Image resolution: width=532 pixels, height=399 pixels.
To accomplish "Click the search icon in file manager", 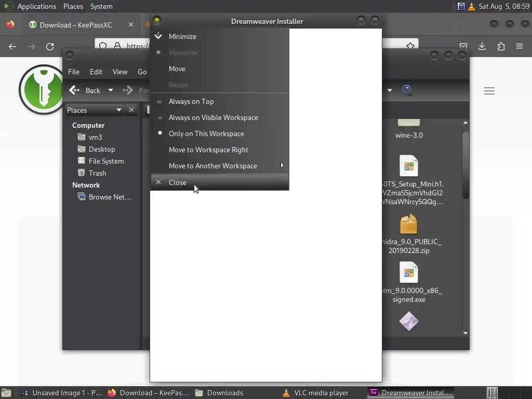I will [x=407, y=90].
